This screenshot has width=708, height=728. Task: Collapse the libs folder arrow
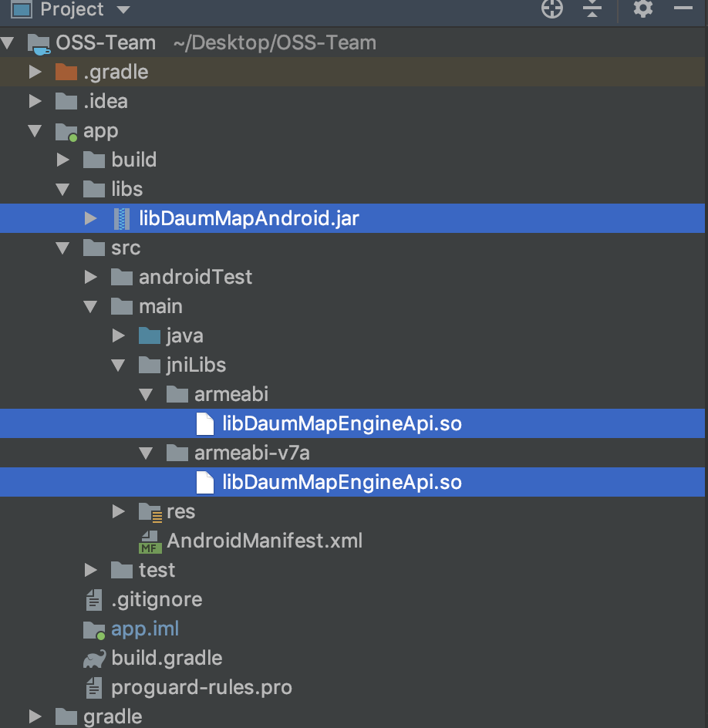(x=62, y=189)
